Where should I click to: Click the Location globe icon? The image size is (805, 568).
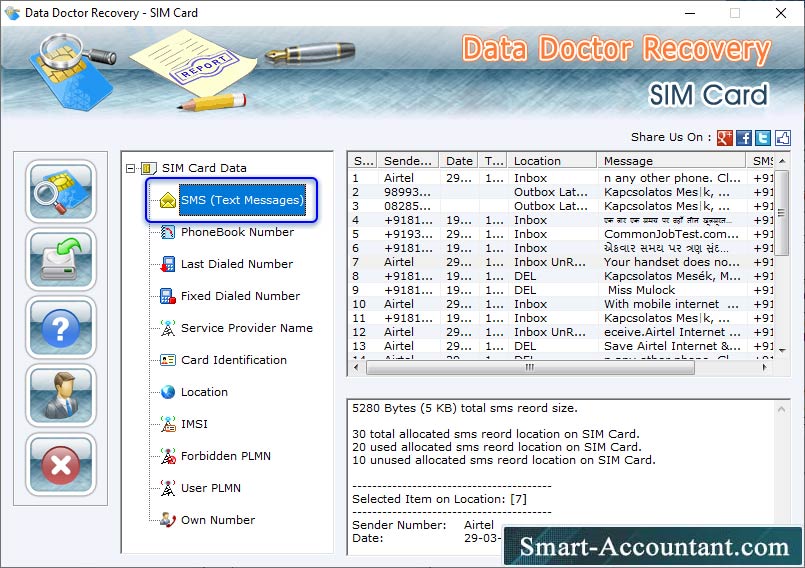click(167, 392)
